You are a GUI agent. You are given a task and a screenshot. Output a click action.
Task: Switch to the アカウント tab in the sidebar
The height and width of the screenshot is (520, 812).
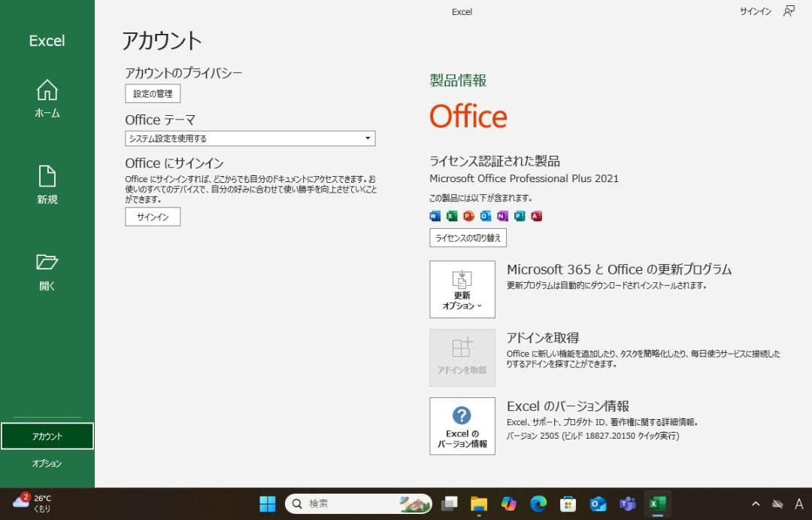[47, 436]
